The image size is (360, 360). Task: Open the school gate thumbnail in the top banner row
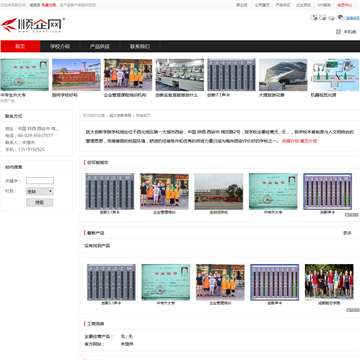click(76, 75)
